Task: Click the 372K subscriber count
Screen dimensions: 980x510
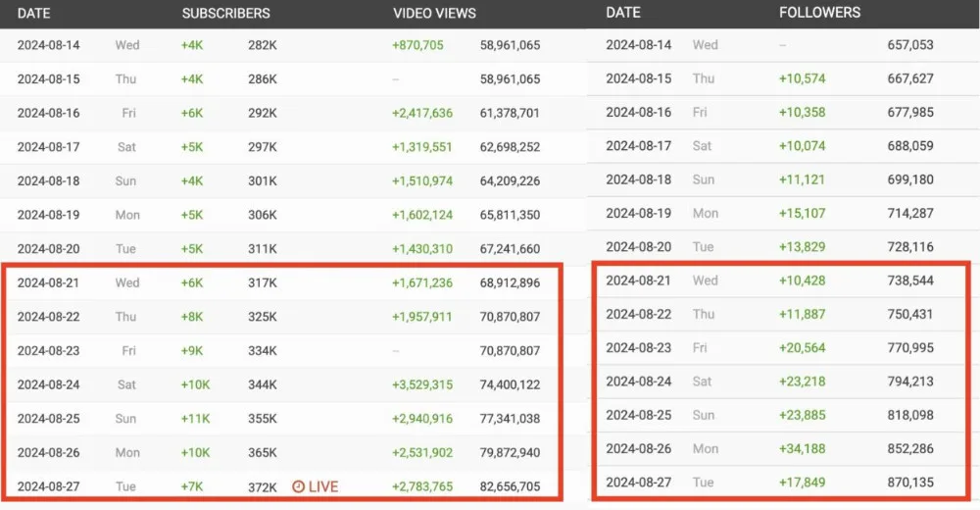Action: tap(263, 486)
